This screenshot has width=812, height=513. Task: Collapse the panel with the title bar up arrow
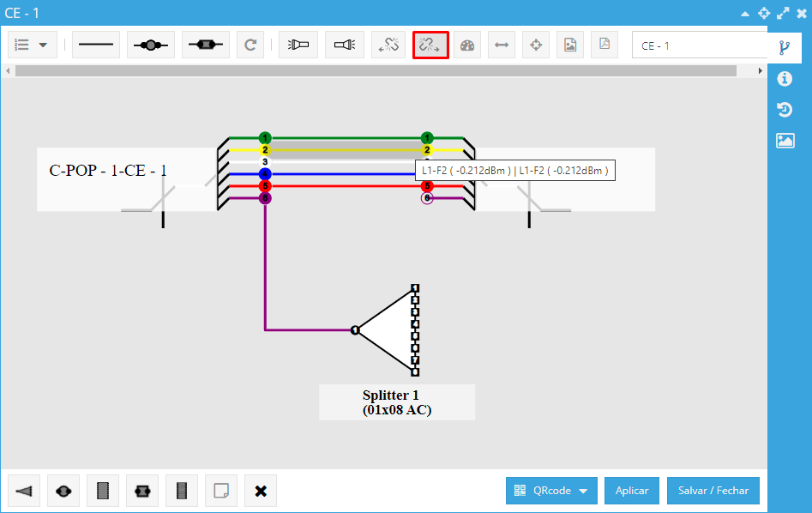tap(745, 14)
